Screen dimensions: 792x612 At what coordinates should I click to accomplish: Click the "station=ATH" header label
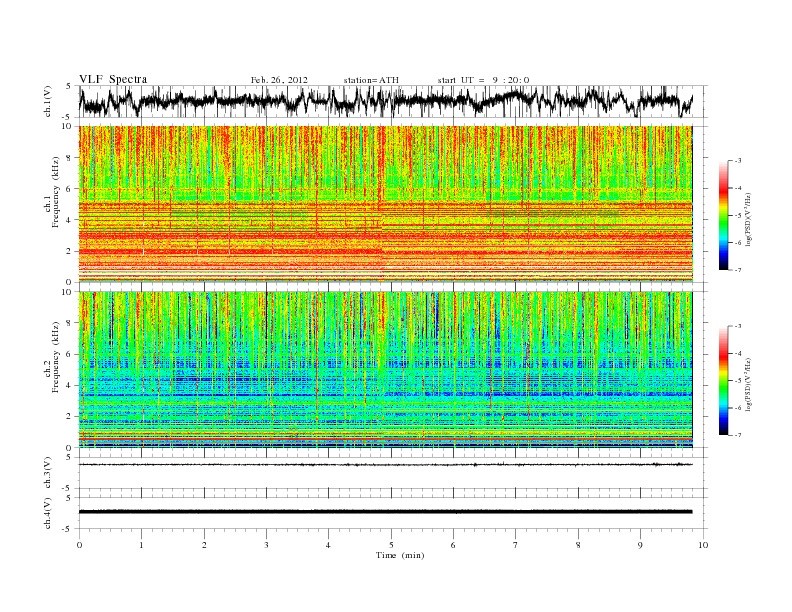371,80
